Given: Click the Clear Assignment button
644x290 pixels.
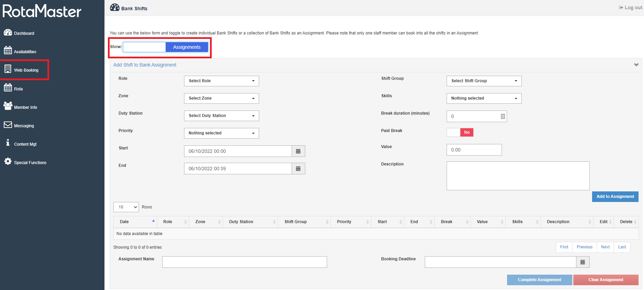Looking at the screenshot, I should point(605,280).
